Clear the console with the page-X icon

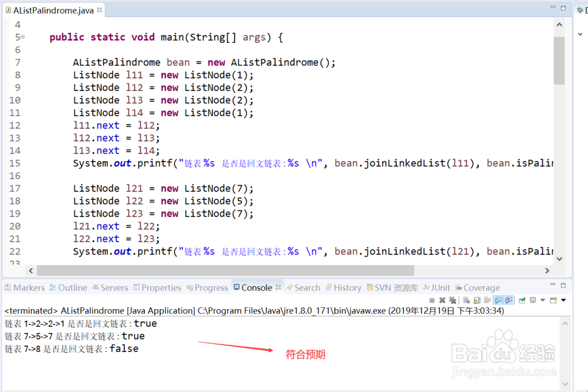click(x=466, y=300)
